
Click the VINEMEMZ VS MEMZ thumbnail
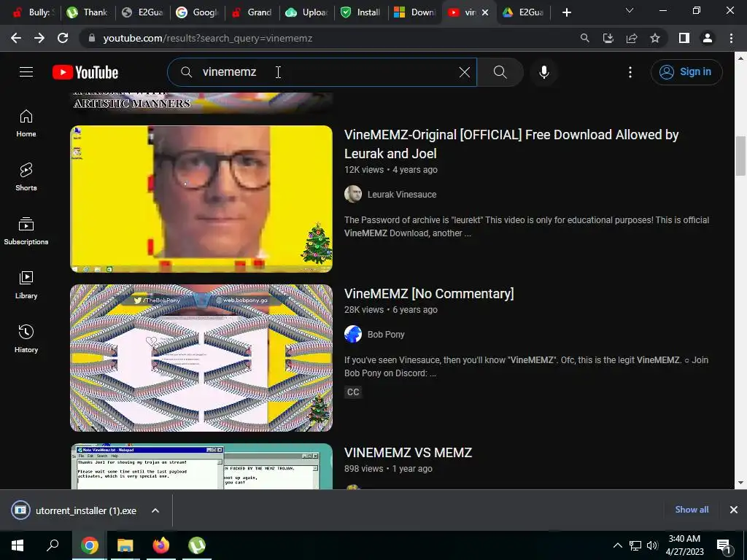pyautogui.click(x=201, y=466)
